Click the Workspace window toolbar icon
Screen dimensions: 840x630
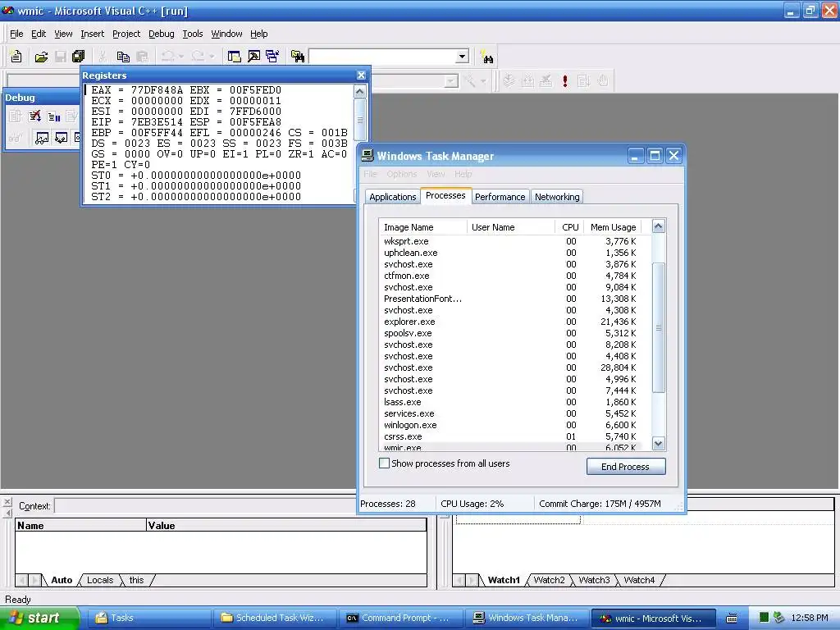[234, 57]
